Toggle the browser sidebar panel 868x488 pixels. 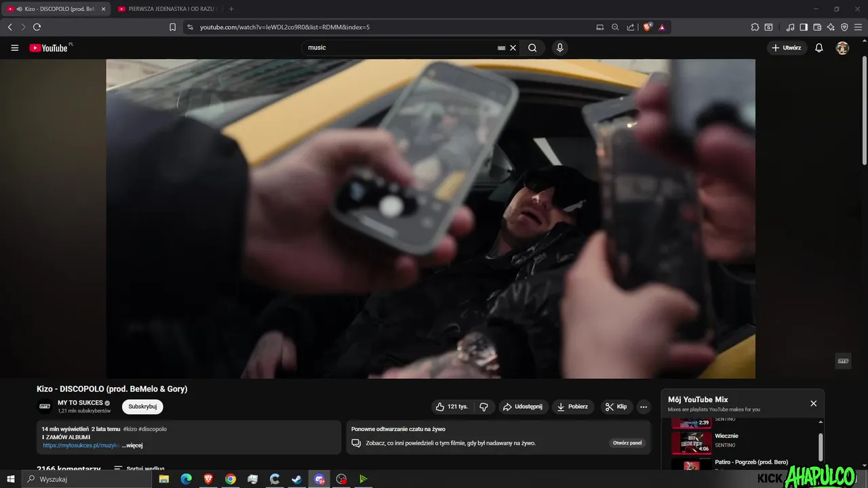[804, 27]
